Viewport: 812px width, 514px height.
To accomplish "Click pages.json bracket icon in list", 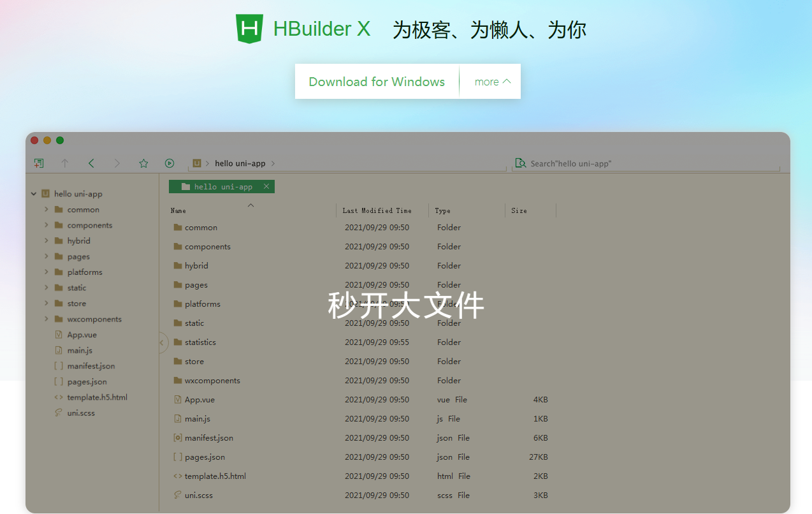I will (178, 457).
